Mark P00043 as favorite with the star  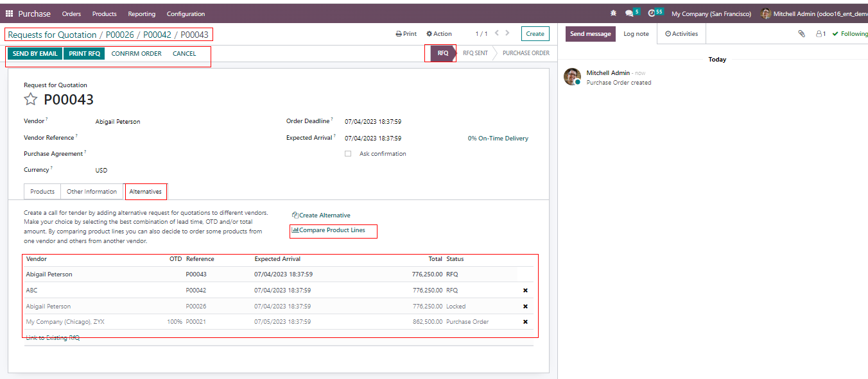click(x=31, y=99)
